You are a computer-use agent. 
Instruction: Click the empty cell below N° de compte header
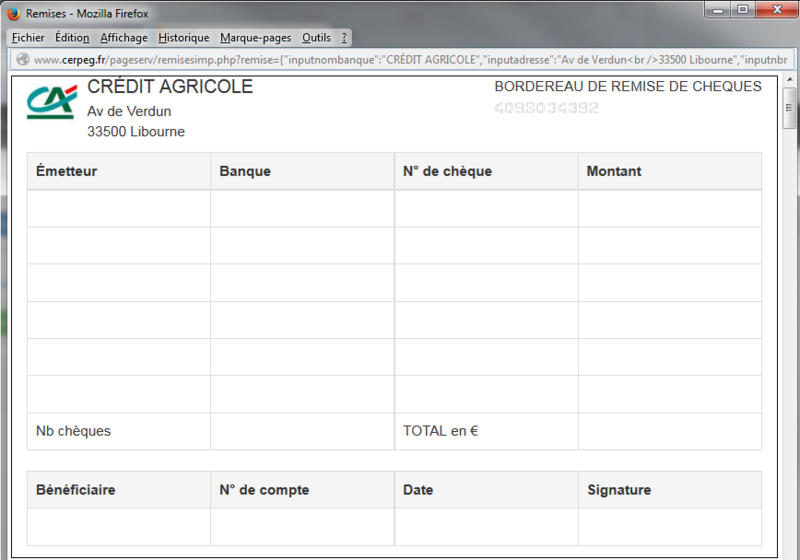(x=303, y=527)
